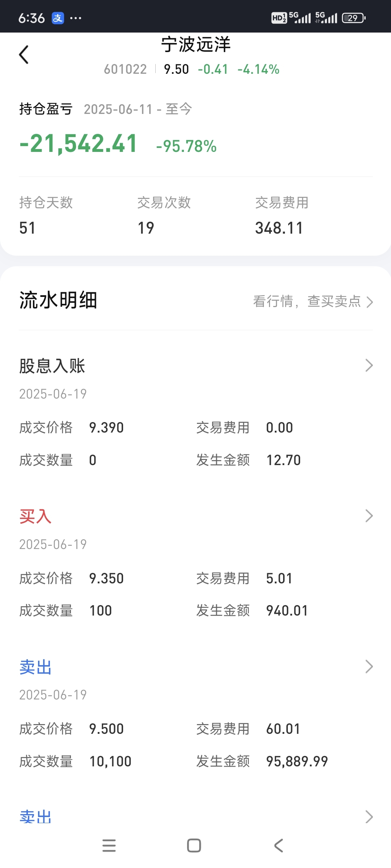Open Alipay notification icon in status bar
This screenshot has width=391, height=868.
(58, 18)
